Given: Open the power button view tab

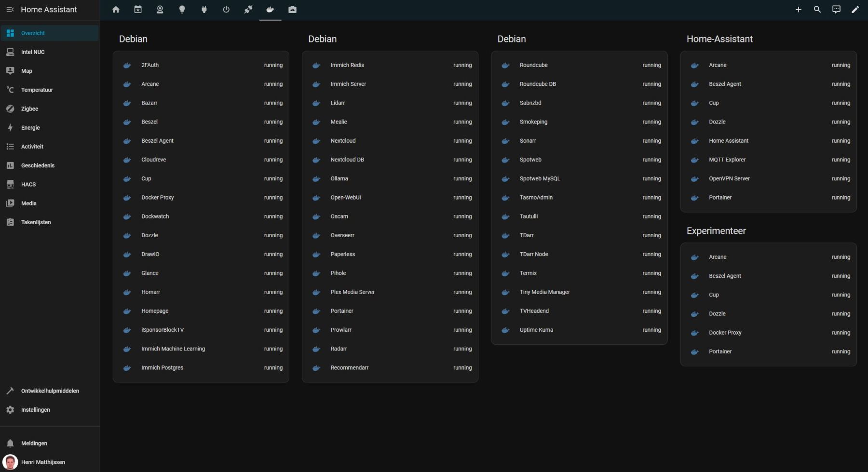Looking at the screenshot, I should 226,10.
